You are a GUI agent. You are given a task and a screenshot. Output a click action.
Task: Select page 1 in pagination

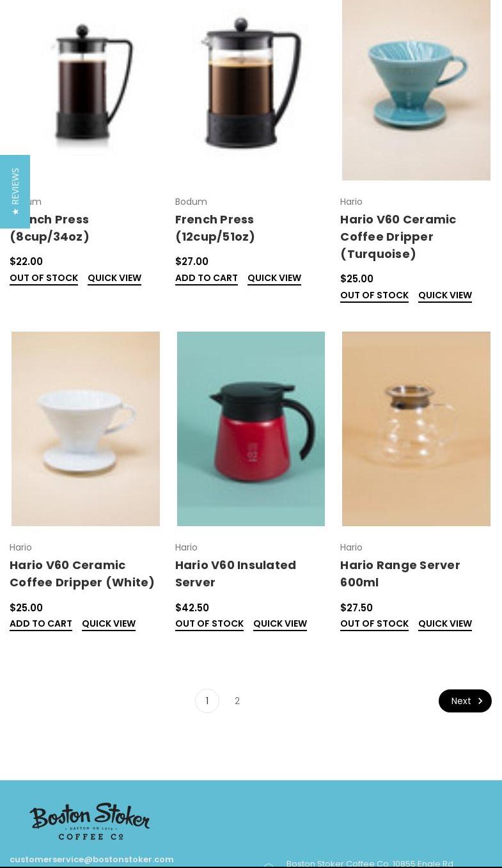[x=207, y=701]
